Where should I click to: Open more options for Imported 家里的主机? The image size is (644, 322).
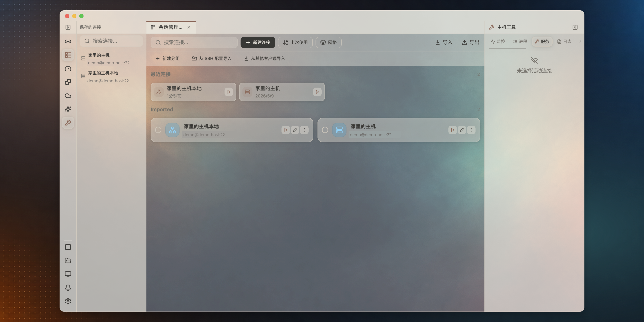click(471, 130)
